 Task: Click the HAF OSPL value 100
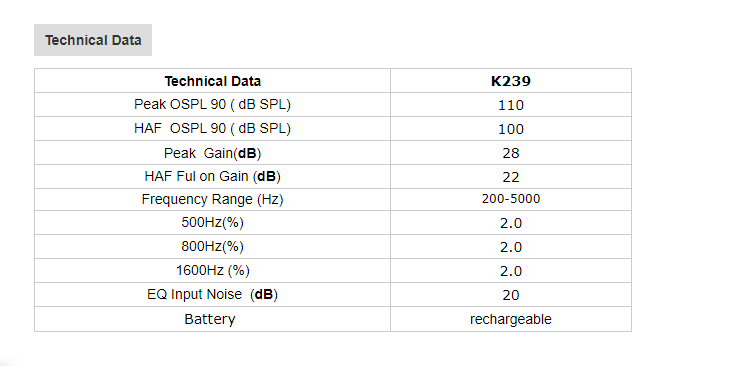pos(511,129)
